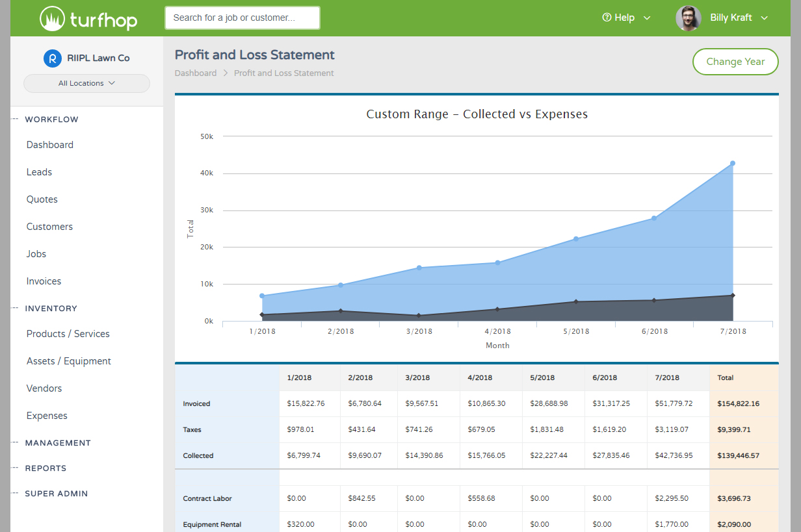
Task: Collapse the WORKFLOW section
Action: tap(50, 119)
